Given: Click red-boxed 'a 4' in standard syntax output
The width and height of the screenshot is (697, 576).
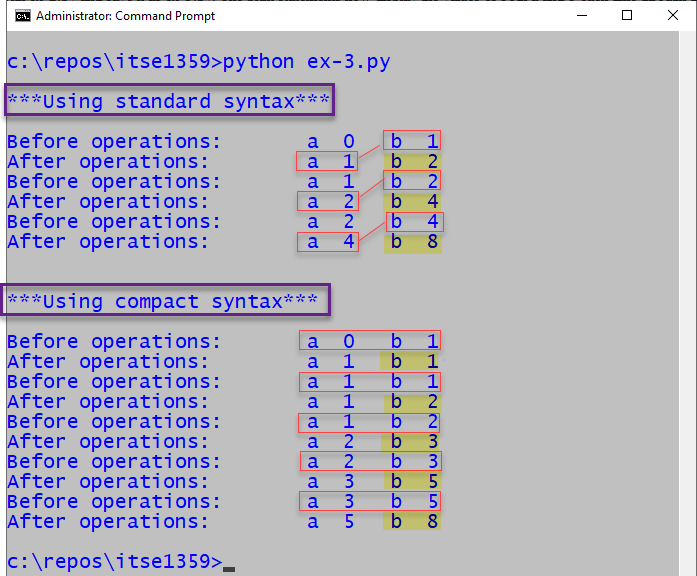Looking at the screenshot, I should (328, 241).
